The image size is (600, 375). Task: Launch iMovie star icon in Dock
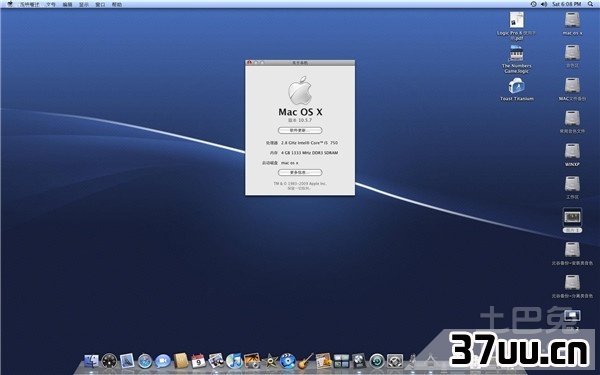[270, 361]
